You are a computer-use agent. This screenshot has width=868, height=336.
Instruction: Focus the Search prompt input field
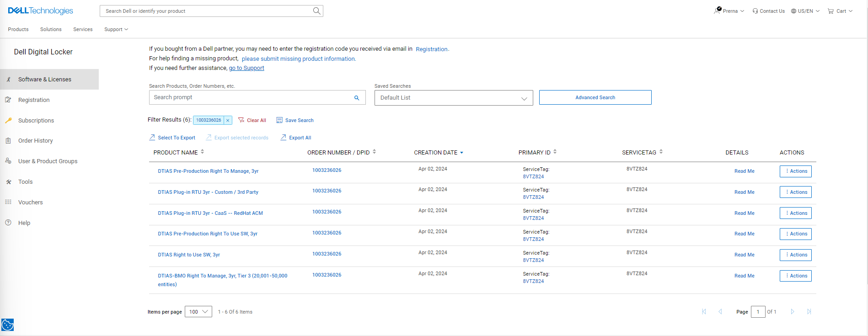click(257, 97)
